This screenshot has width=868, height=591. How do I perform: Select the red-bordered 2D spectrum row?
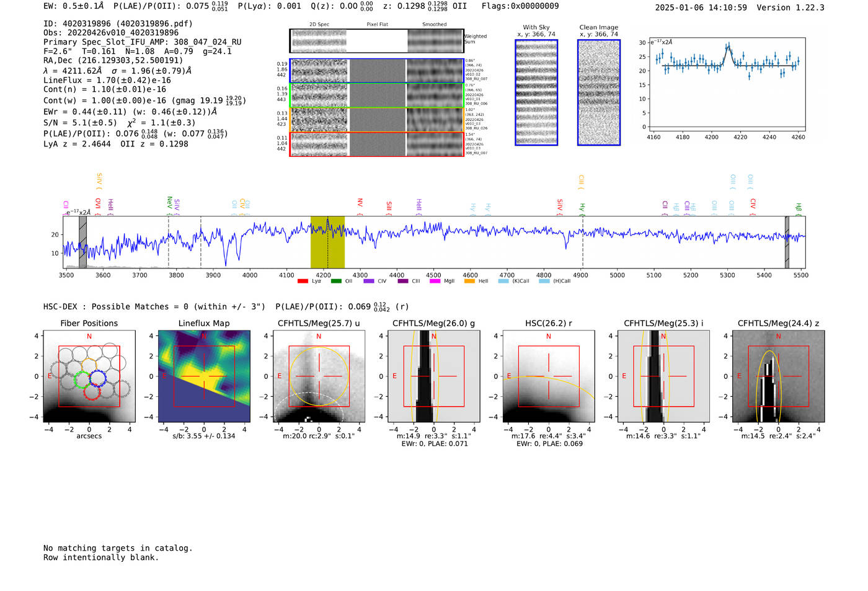[376, 144]
